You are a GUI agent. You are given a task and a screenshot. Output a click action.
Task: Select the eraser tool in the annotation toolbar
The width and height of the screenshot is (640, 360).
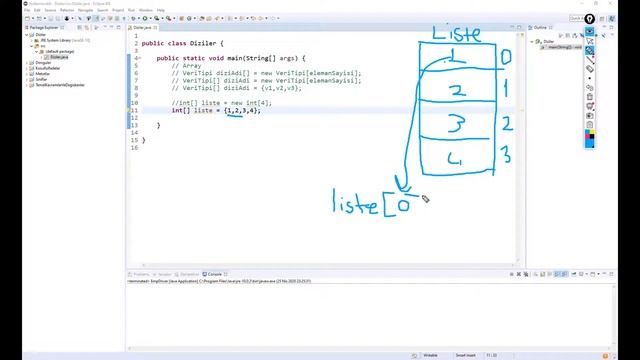coord(589,69)
